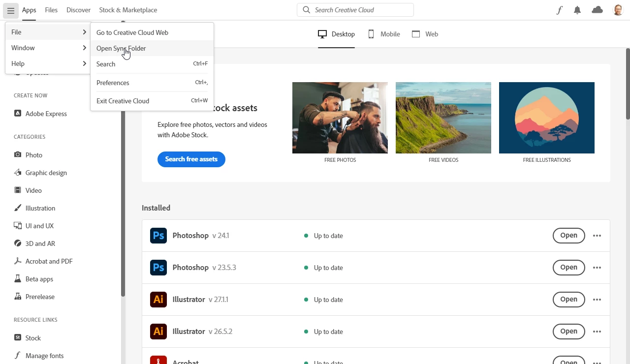Expand the Help submenu
Screen dimensions: 630x364
(x=48, y=63)
